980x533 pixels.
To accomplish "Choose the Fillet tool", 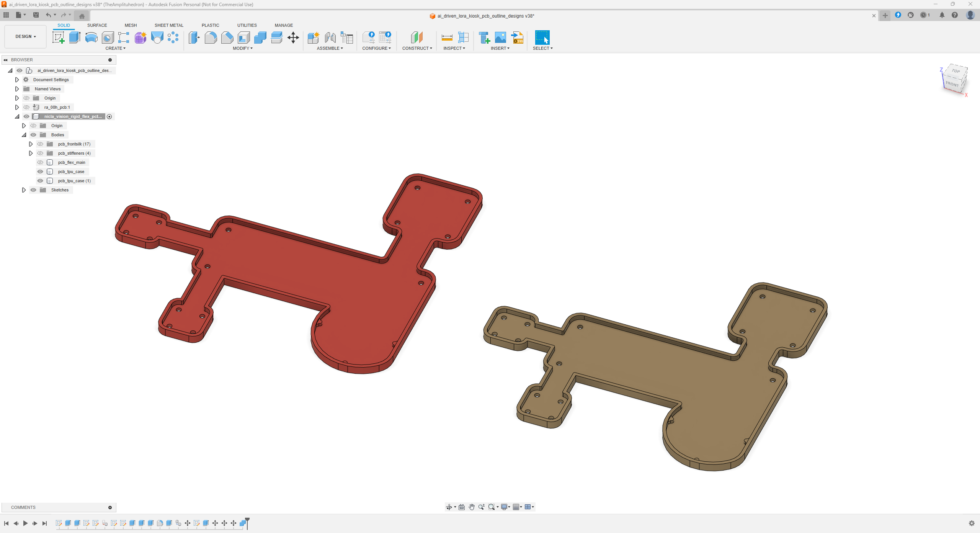I will coord(211,38).
